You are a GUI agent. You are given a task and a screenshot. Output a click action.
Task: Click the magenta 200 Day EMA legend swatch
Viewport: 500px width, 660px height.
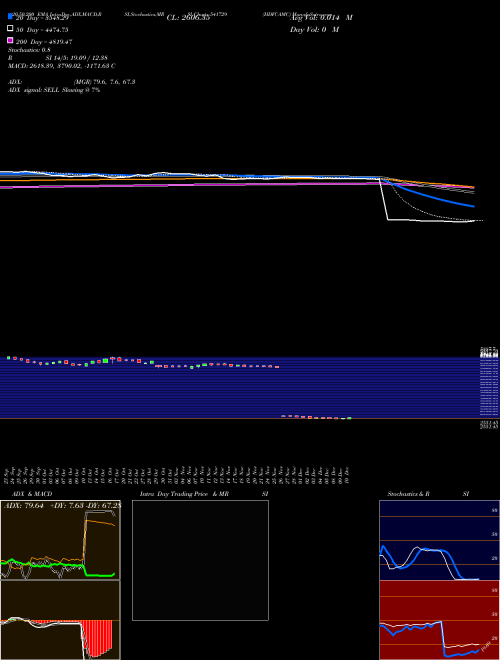pyautogui.click(x=10, y=40)
